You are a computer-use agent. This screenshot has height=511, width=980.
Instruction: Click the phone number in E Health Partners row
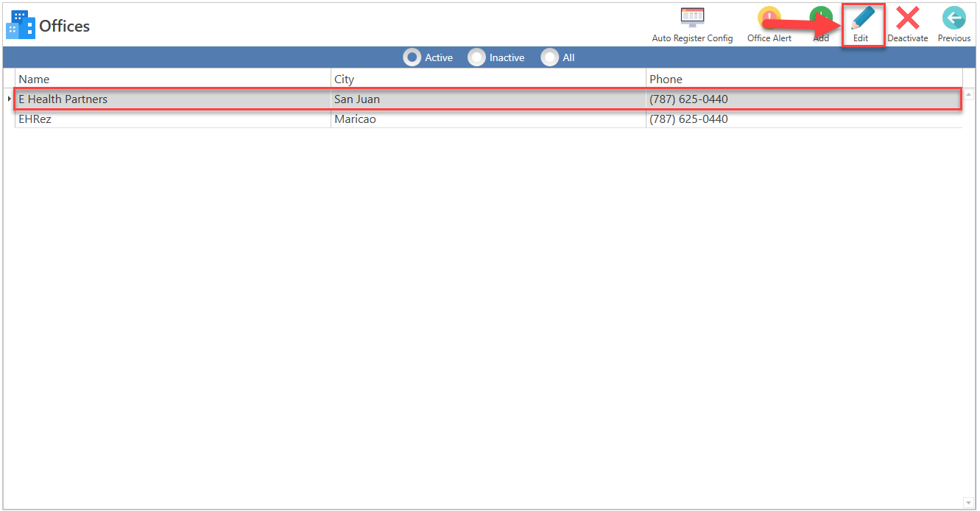pos(688,99)
